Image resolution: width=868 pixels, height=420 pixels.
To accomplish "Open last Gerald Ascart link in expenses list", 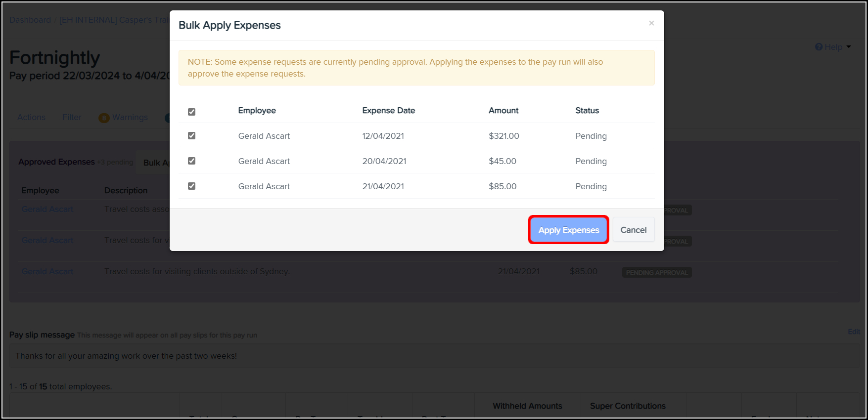I will [x=47, y=271].
